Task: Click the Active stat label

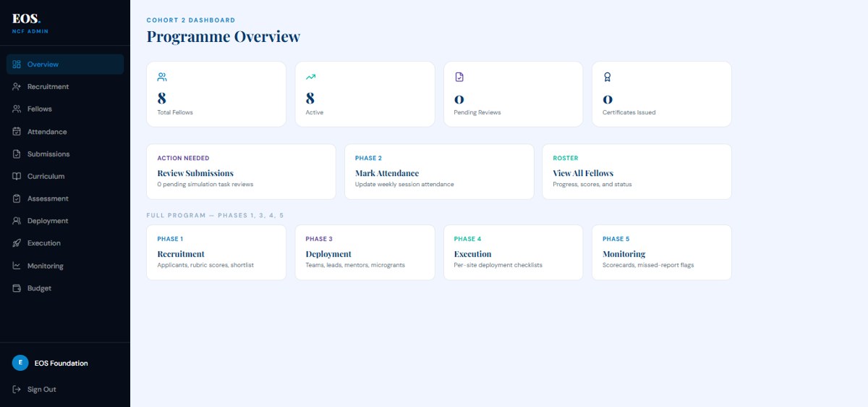Action: [315, 113]
